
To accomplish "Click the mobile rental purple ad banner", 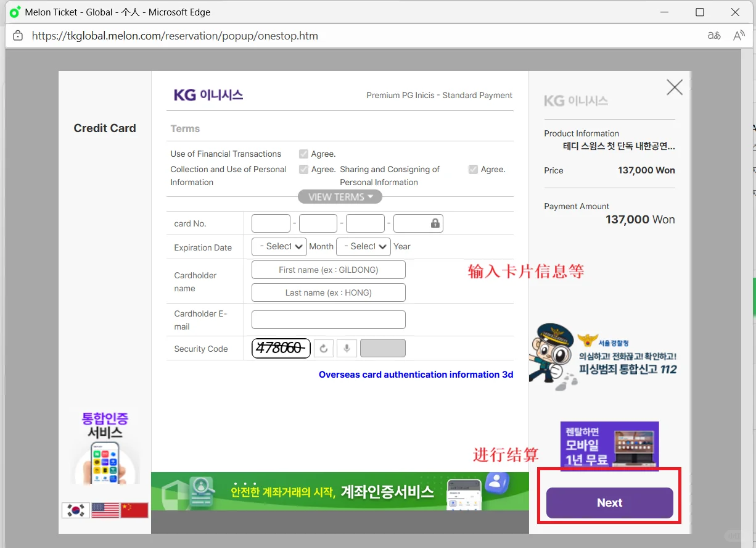I will tap(610, 446).
